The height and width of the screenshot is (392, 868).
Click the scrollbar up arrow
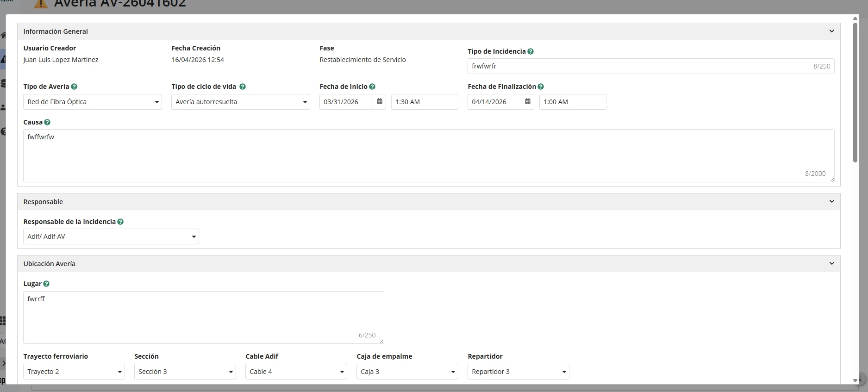tap(856, 19)
